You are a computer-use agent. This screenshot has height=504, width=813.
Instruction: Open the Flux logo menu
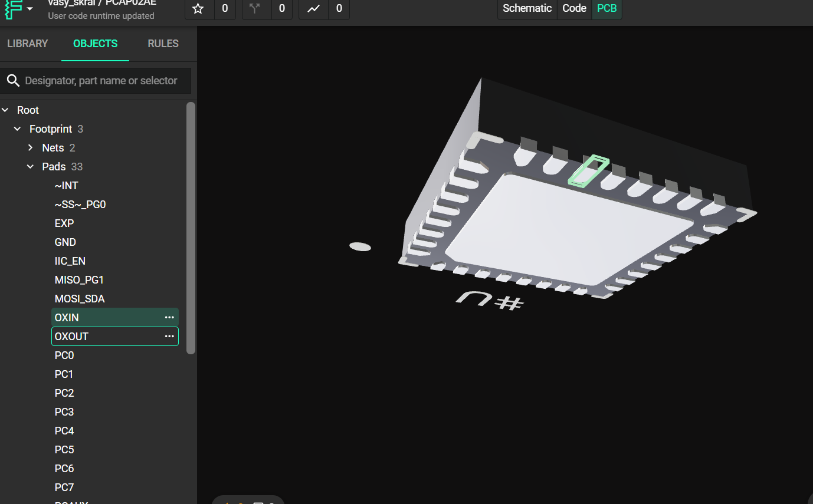(12, 9)
